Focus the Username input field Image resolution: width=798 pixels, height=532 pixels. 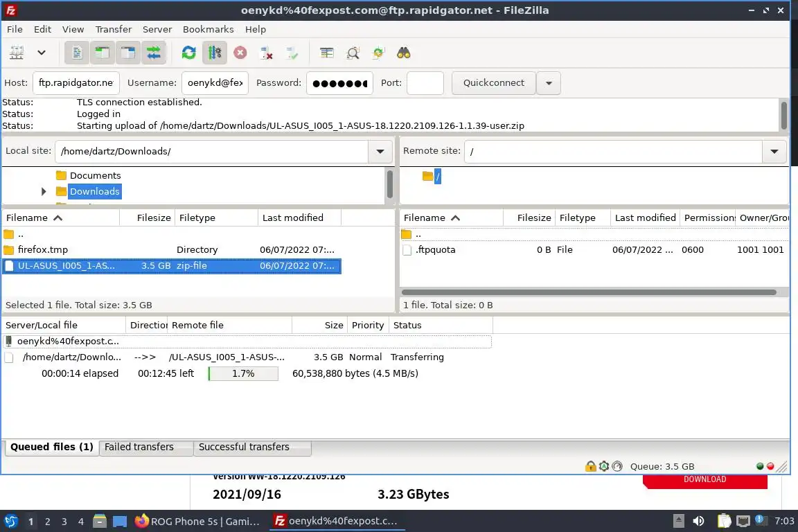pos(215,83)
